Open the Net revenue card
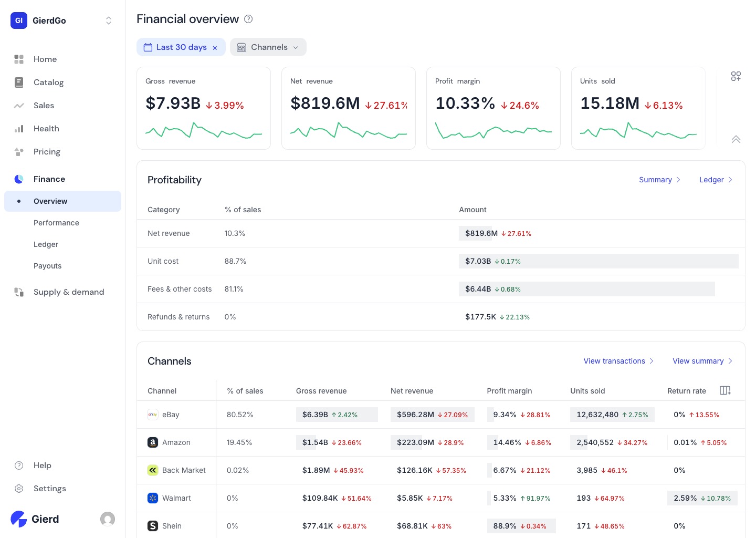 (349, 108)
